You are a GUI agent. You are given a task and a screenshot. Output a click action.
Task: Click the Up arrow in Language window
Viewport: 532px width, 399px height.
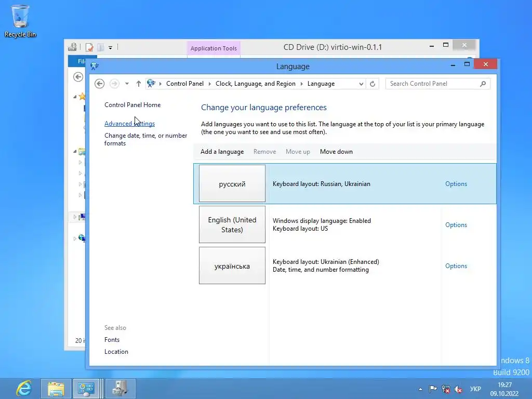[138, 84]
